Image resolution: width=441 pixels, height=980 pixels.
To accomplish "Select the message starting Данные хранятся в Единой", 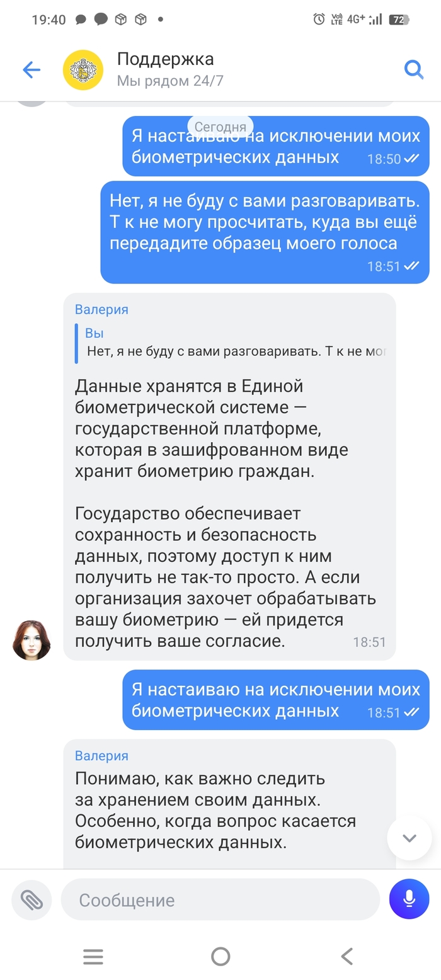I will (229, 476).
